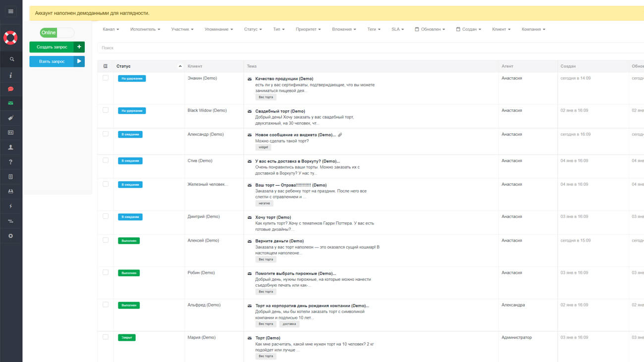The image size is (644, 362).
Task: Click the question mark icon in sidebar
Action: click(11, 162)
